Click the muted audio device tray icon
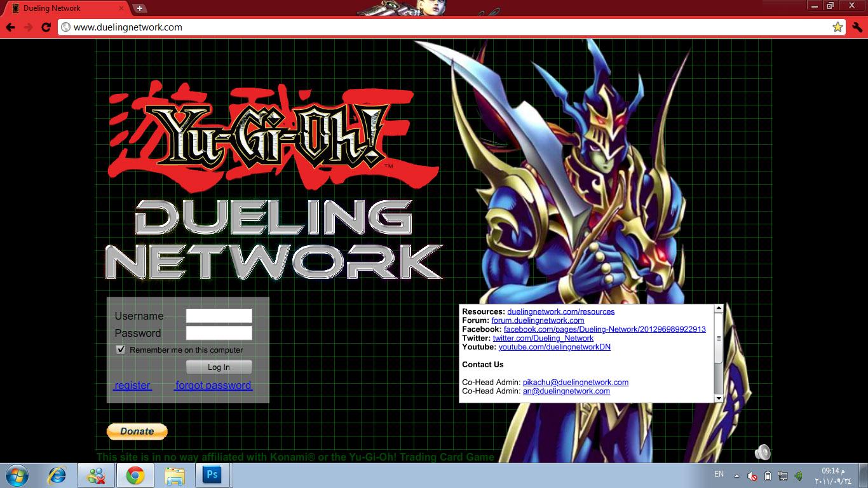The width and height of the screenshot is (868, 488). pyautogui.click(x=752, y=475)
